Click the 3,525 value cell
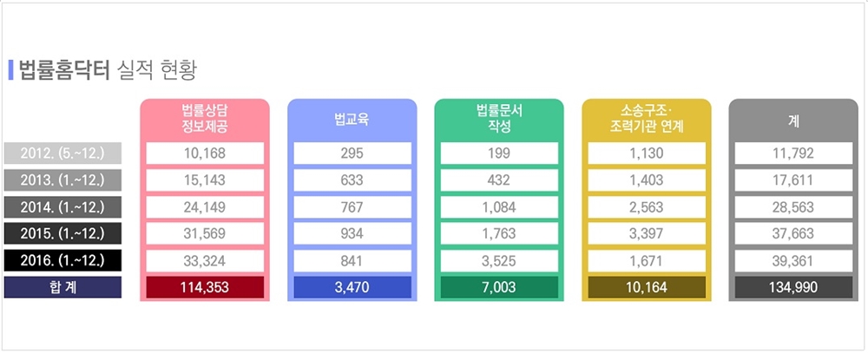868x353 pixels. click(x=499, y=260)
